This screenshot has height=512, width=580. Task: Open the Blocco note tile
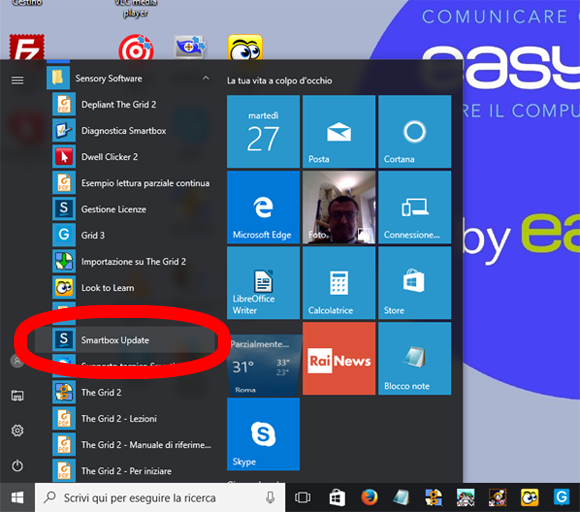point(415,358)
